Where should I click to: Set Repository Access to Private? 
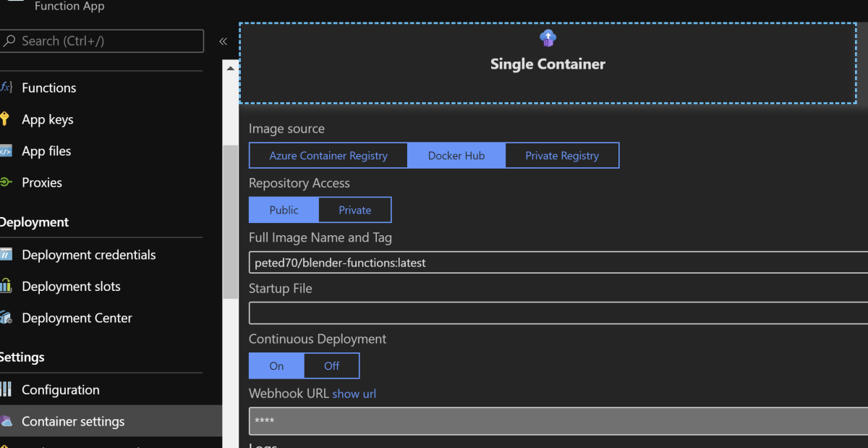[x=355, y=210]
